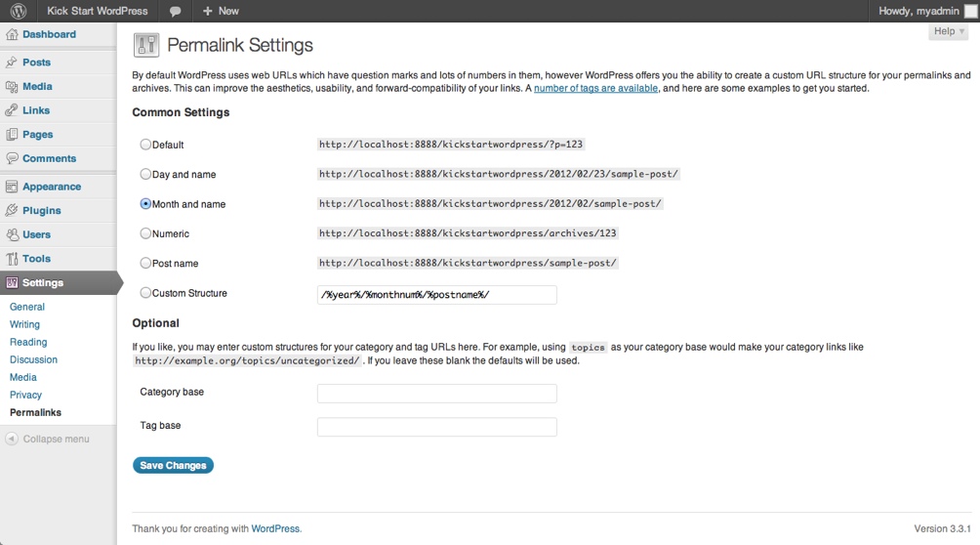Select the Default permalink radio button
The height and width of the screenshot is (545, 980).
click(x=145, y=145)
